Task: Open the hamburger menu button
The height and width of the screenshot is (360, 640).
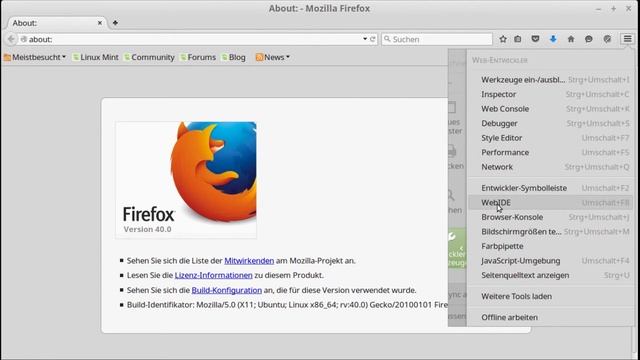Action: pos(627,39)
